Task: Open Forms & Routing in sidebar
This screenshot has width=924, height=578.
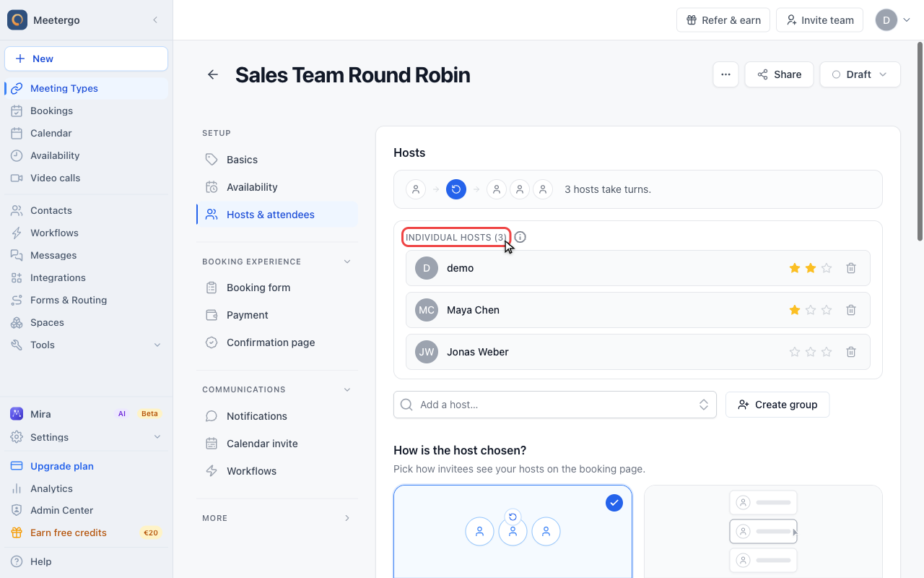Action: (86, 300)
